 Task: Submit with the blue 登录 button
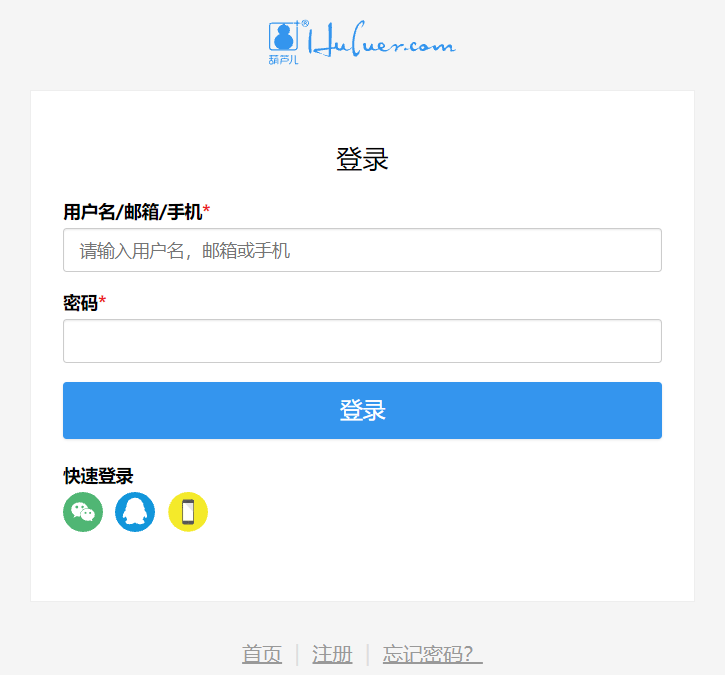click(x=362, y=411)
